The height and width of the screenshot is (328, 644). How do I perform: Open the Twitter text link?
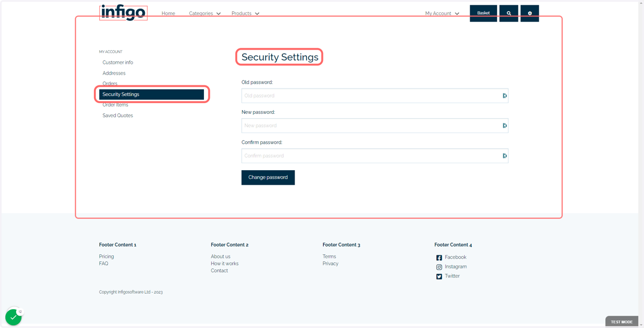pyautogui.click(x=452, y=276)
